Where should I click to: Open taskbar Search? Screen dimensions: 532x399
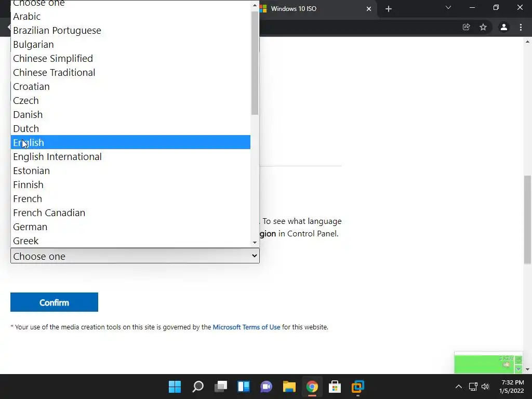click(x=198, y=387)
